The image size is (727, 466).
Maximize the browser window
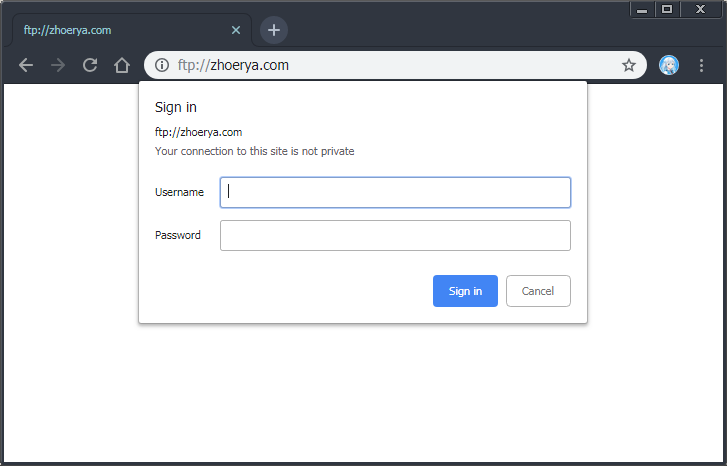pyautogui.click(x=667, y=9)
